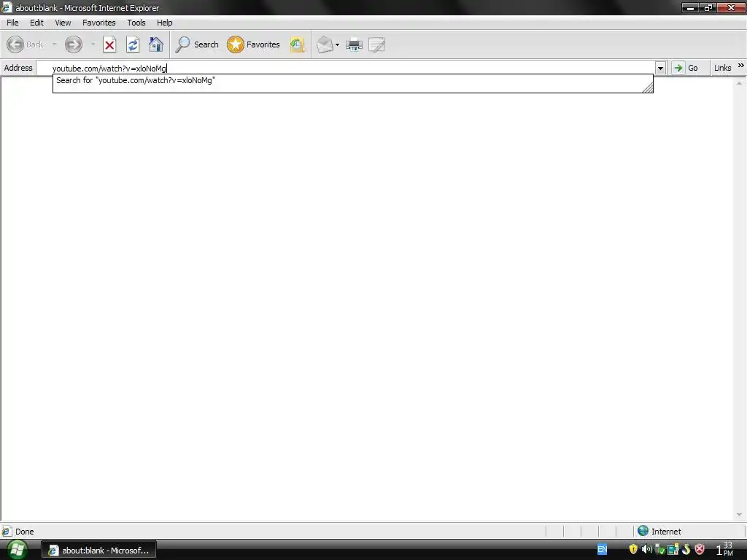The height and width of the screenshot is (560, 747).
Task: Select the about:blank taskbar button
Action: click(98, 550)
